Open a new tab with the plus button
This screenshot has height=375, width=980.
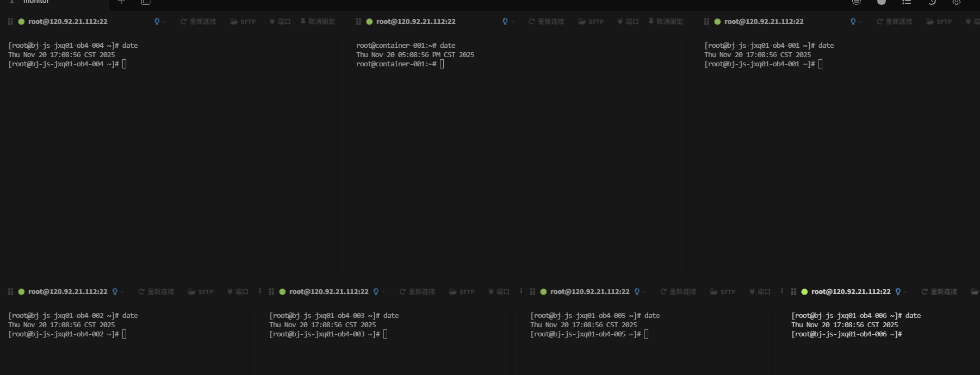(x=121, y=2)
